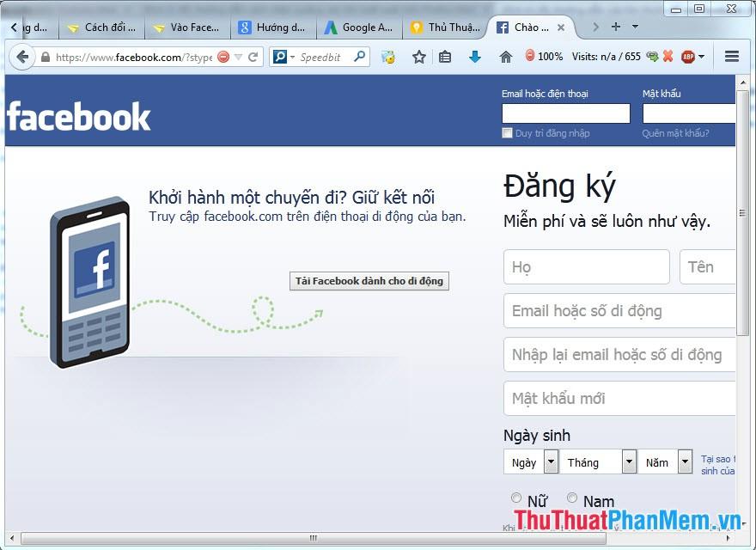Image resolution: width=756 pixels, height=550 pixels.
Task: Go to home page via house icon
Action: pos(506,57)
